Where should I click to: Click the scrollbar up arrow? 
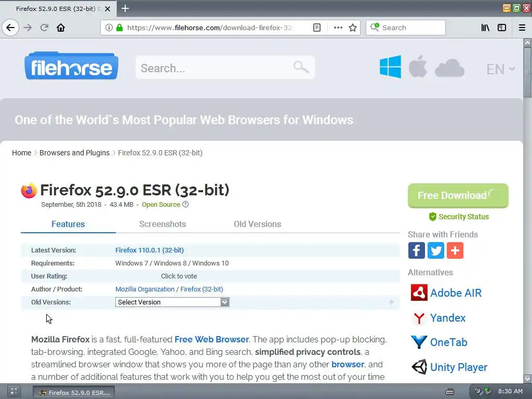[x=527, y=43]
